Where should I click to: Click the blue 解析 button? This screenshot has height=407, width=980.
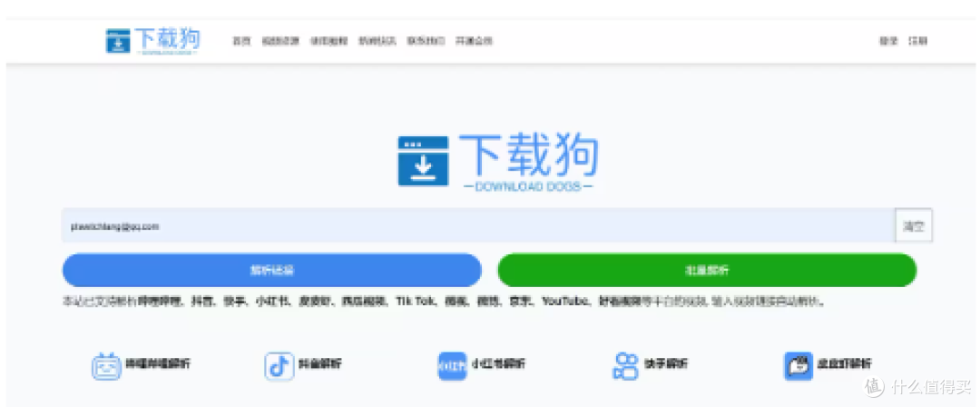[x=272, y=270]
